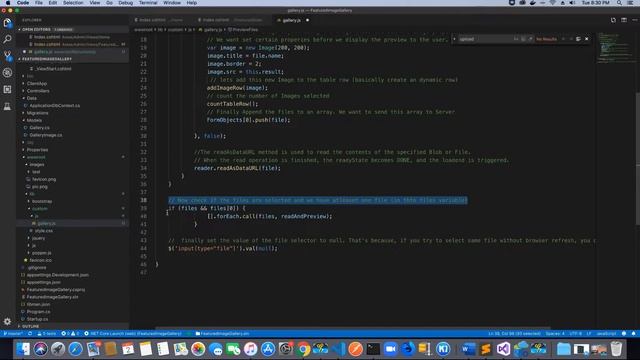640x360 pixels.
Task: Open the Search view in activity bar
Action: [x=7, y=40]
